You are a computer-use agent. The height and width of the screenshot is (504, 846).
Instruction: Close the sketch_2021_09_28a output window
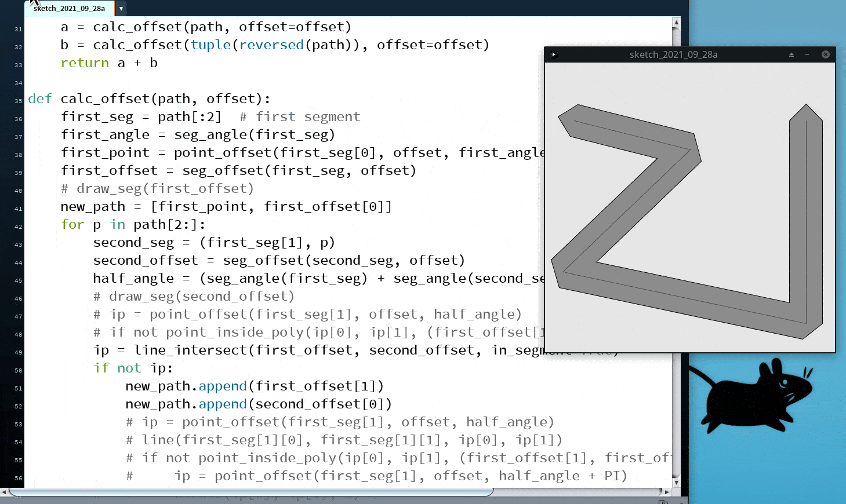point(826,54)
